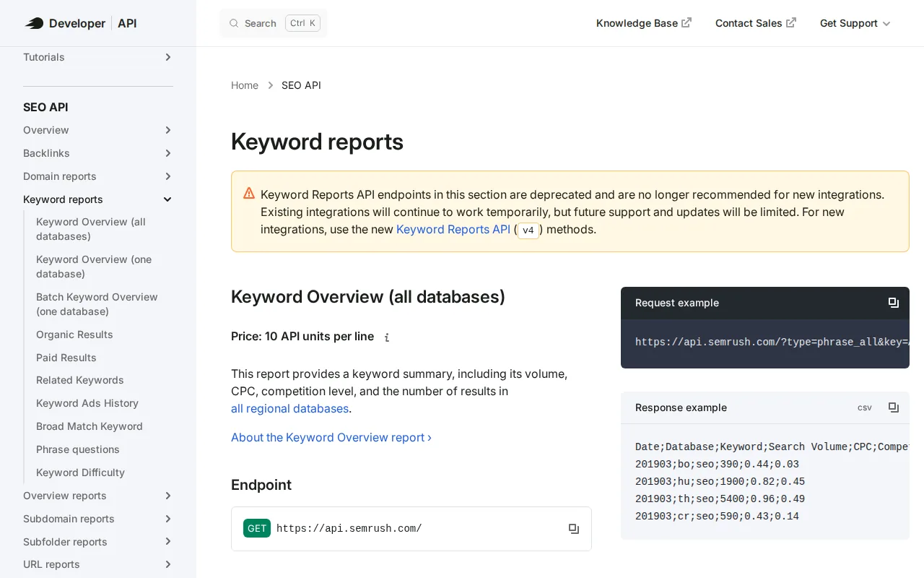Image resolution: width=924 pixels, height=578 pixels.
Task: Open the all regional databases link
Action: [x=289, y=408]
